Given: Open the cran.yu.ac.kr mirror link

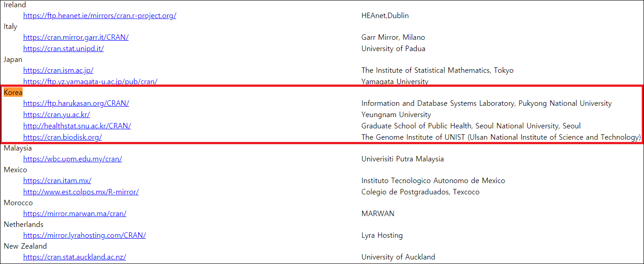Looking at the screenshot, I should 57,114.
